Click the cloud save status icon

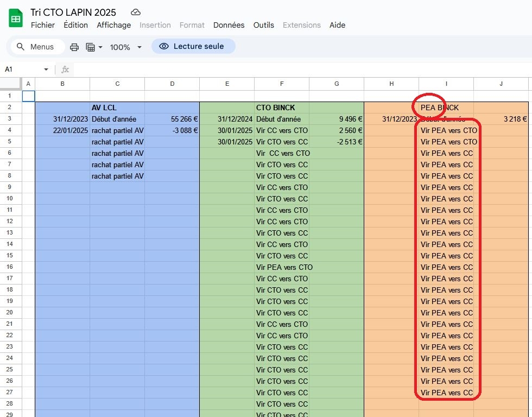136,12
